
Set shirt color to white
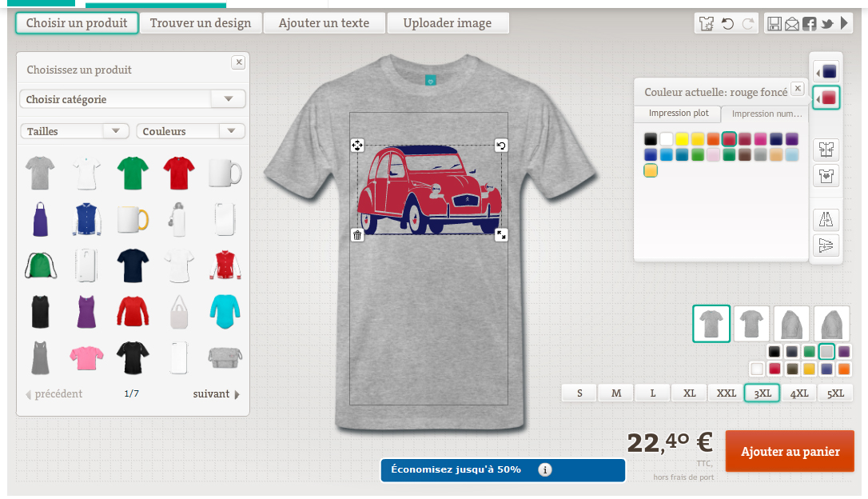tap(757, 369)
